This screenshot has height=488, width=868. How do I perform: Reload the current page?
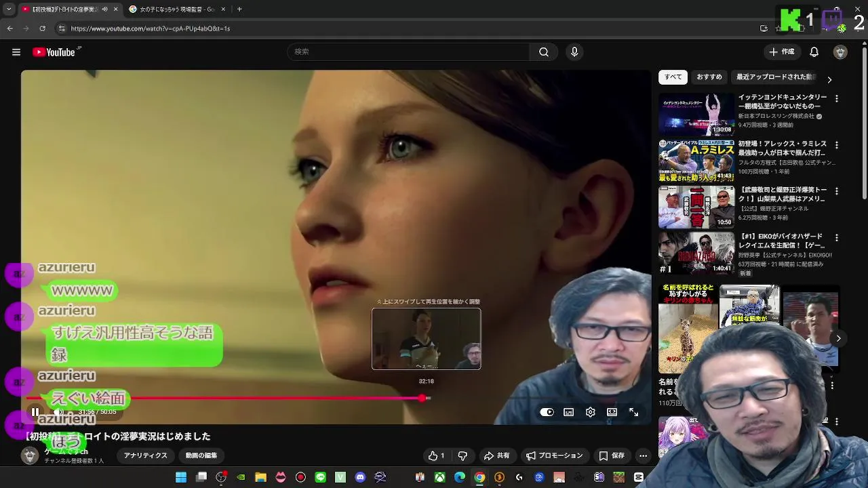coord(43,28)
